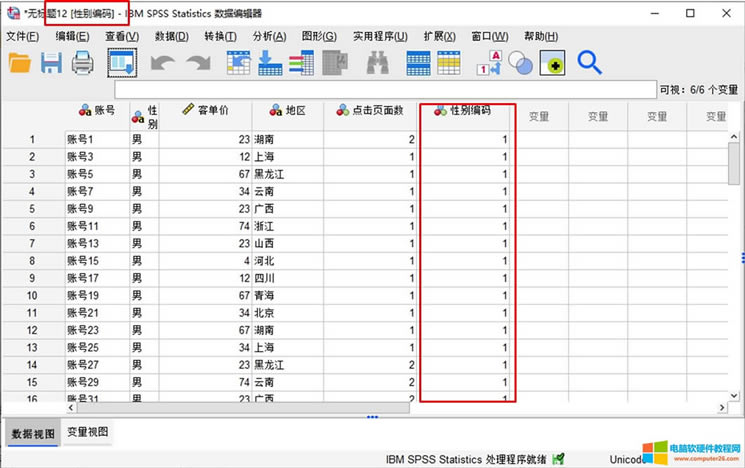Click the 性别编码 column header

[467, 112]
